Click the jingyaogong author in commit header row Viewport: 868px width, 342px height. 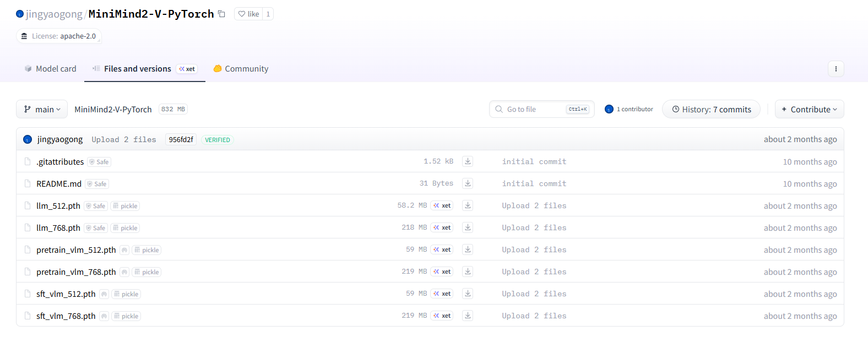pos(60,139)
